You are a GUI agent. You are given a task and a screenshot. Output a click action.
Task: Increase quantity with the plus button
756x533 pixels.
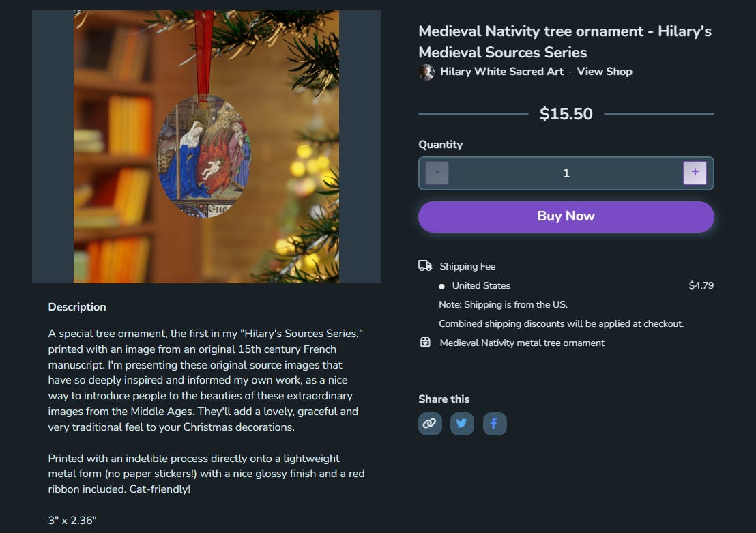[x=695, y=173]
